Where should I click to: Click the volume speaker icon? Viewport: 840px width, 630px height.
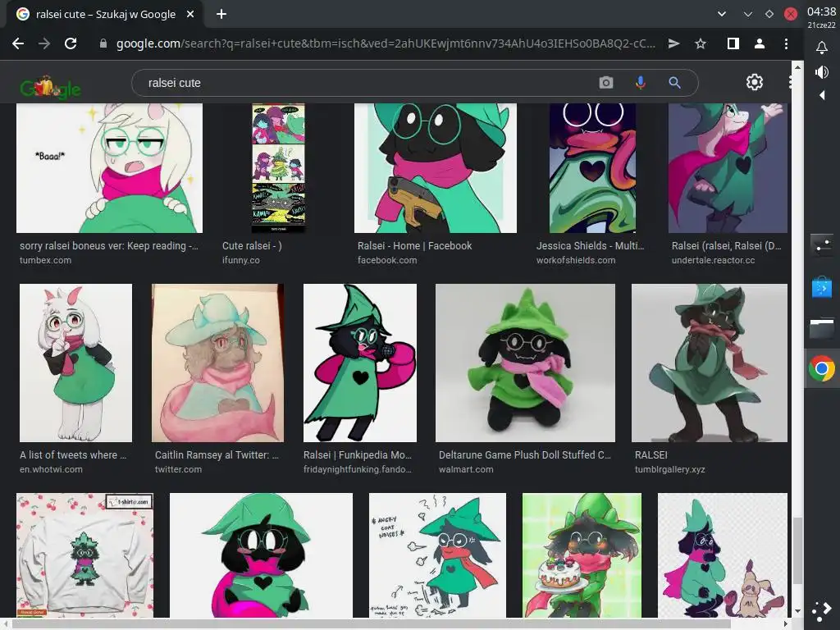point(821,72)
